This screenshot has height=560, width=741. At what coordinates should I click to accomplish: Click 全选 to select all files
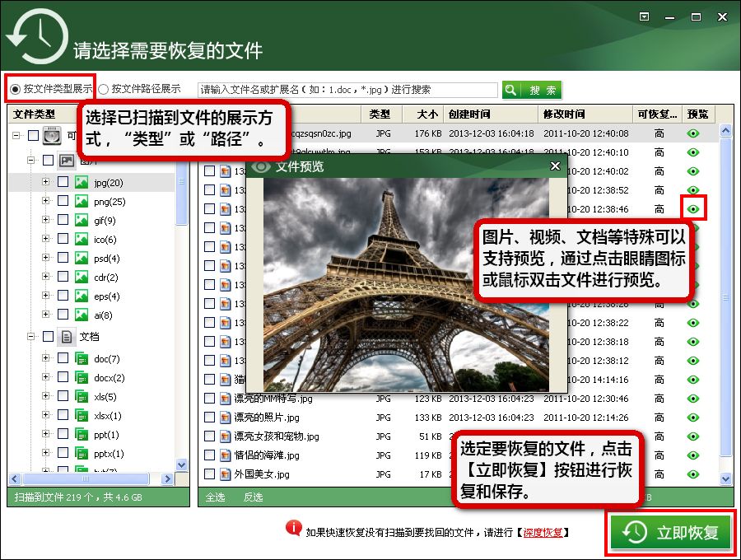point(215,497)
